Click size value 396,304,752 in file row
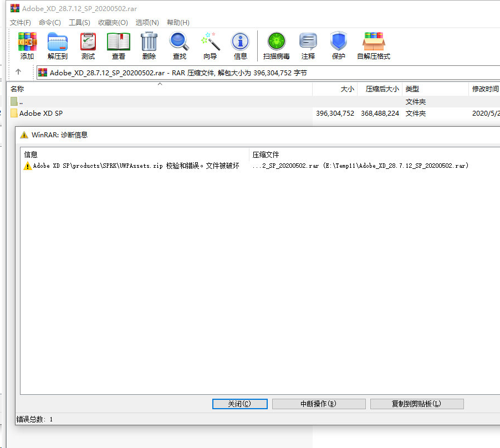 335,114
